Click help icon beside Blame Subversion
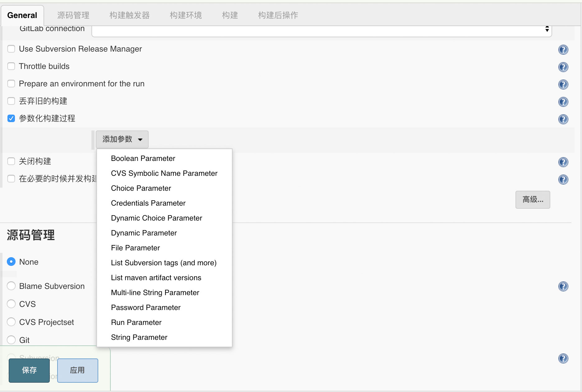 pyautogui.click(x=563, y=286)
